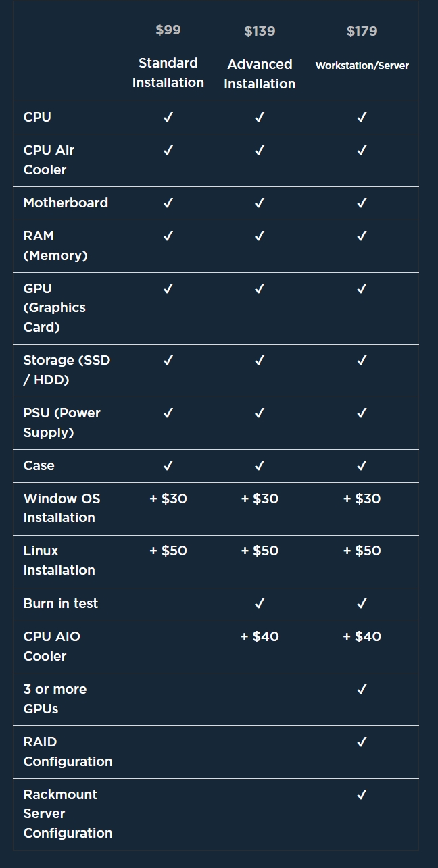Click the Workstation RAID Configuration checkmark
Screen dimensions: 438x868
click(362, 742)
